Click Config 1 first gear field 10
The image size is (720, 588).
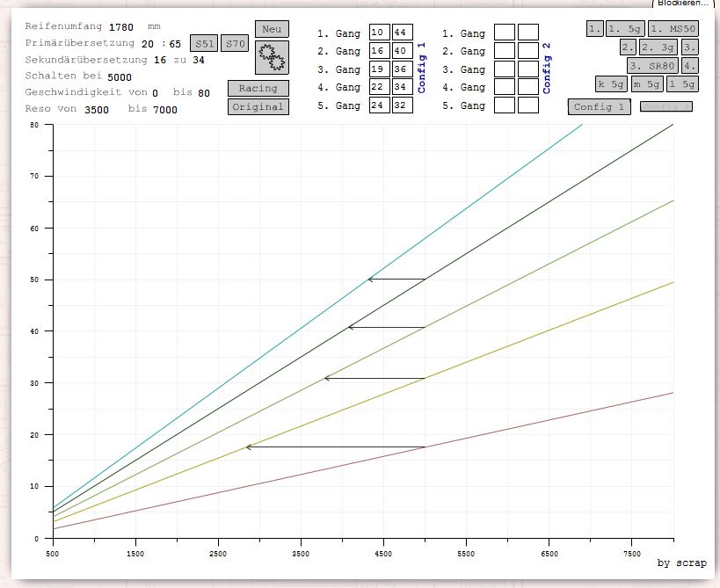tap(379, 33)
